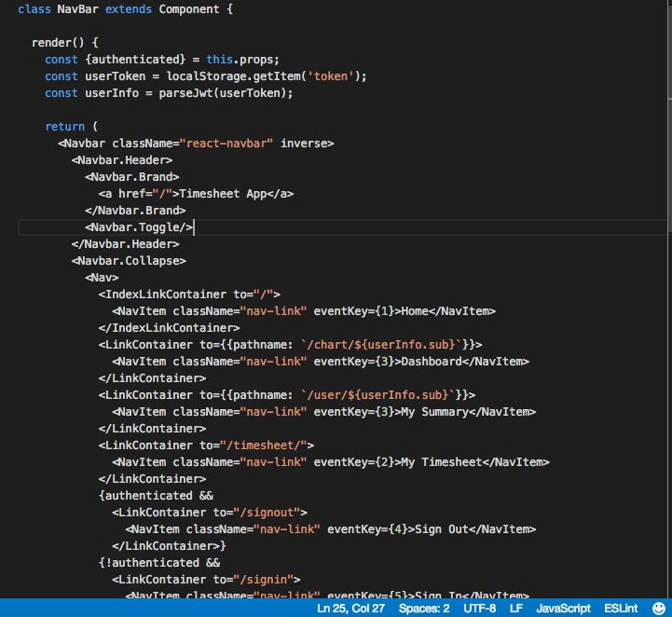Click the vertical scrollbar on the editor's right edge
Image resolution: width=672 pixels, height=617 pixels.
coord(668,112)
